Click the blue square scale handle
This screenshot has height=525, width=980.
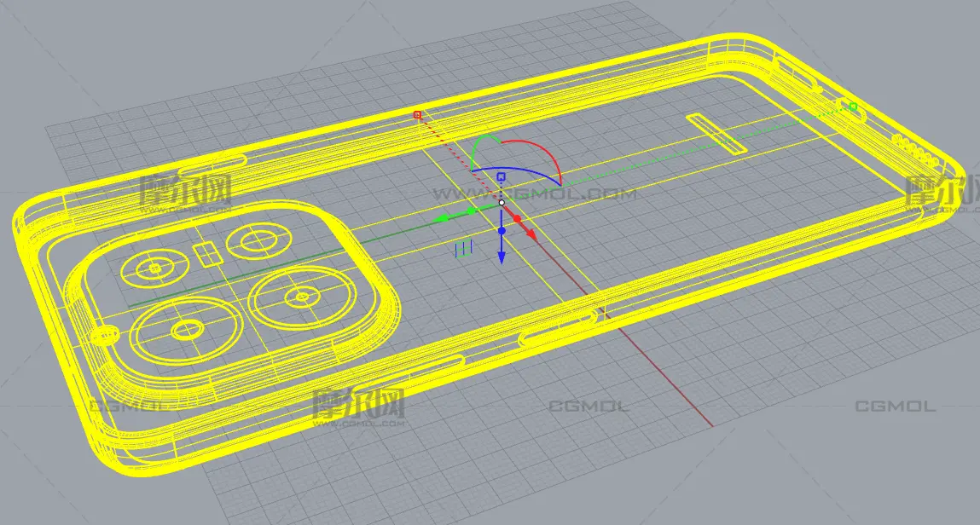[502, 176]
